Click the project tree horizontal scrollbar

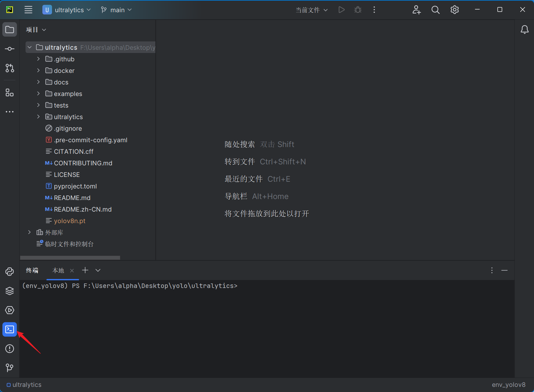click(70, 257)
